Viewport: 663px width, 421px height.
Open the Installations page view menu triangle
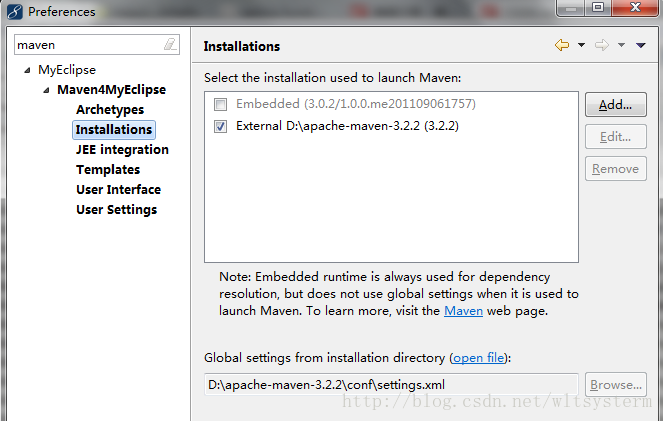tap(641, 45)
